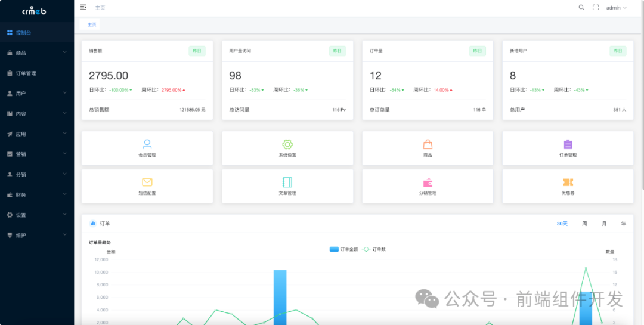Expand the 内容 menu chevron
Image resolution: width=644 pixels, height=325 pixels.
pos(64,113)
